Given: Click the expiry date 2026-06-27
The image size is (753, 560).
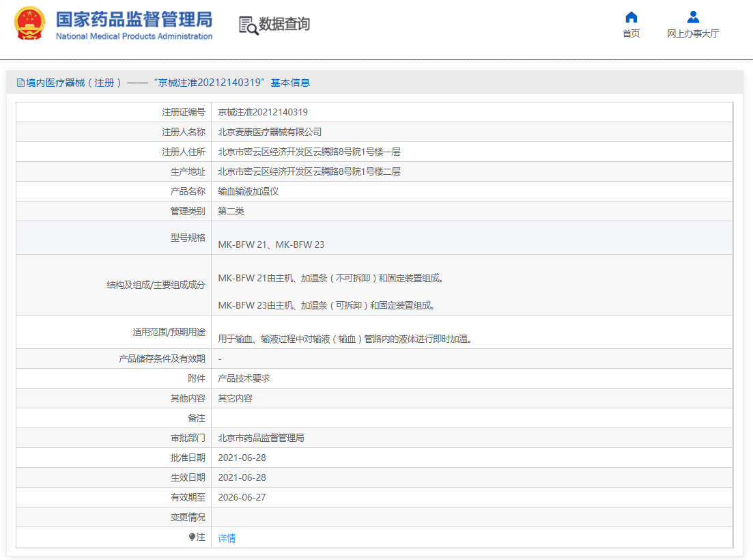Looking at the screenshot, I should pyautogui.click(x=242, y=498).
